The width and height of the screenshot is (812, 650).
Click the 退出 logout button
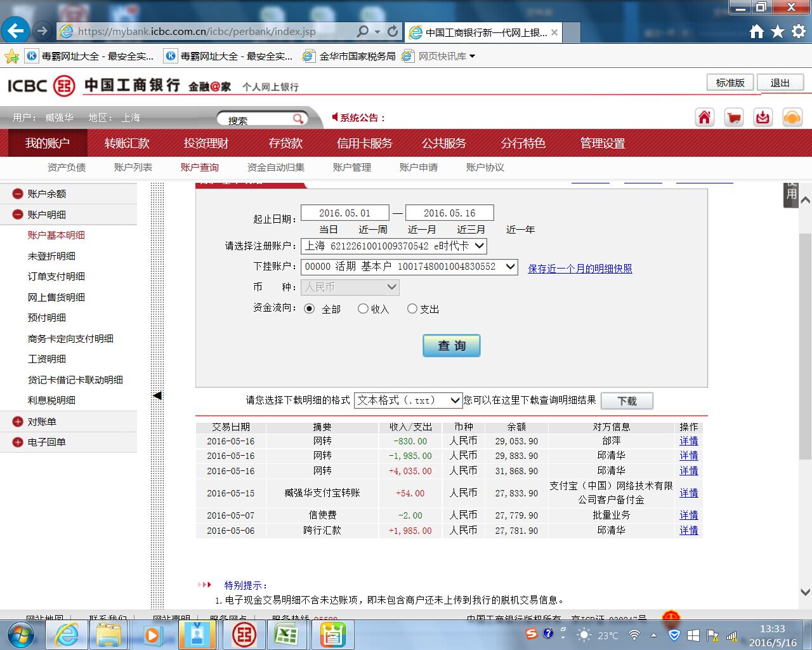[780, 83]
